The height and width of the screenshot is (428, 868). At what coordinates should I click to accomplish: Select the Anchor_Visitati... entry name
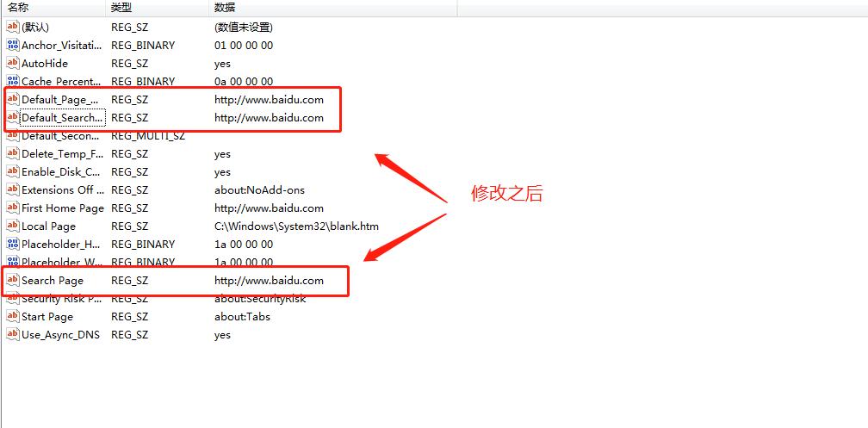click(61, 46)
